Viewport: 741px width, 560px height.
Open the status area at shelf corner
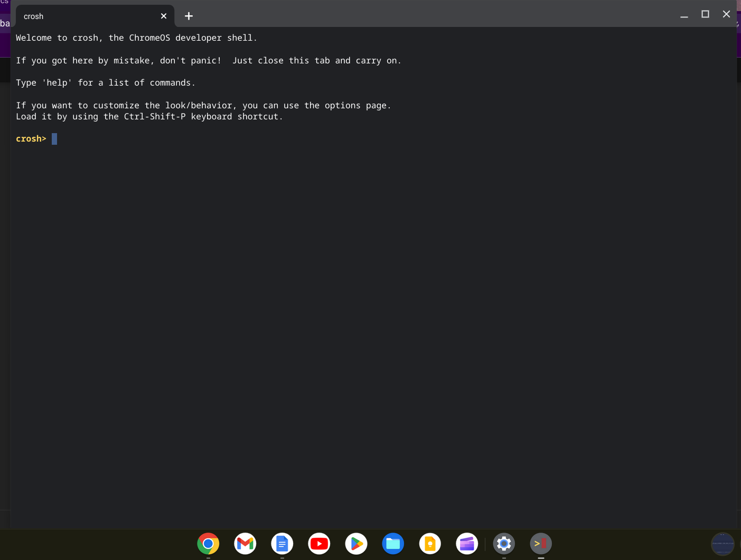[723, 544]
